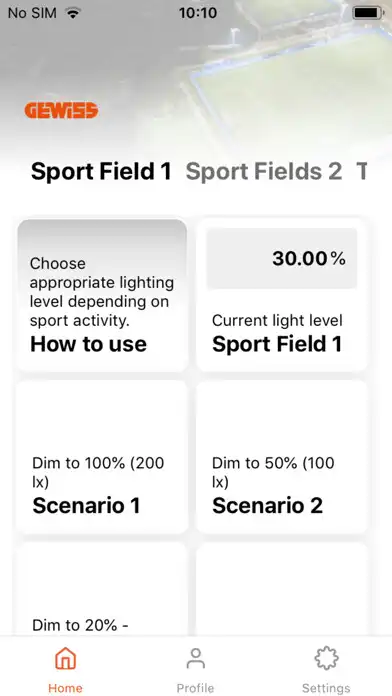Activate Scenario 1 dim to 100%

[102, 457]
